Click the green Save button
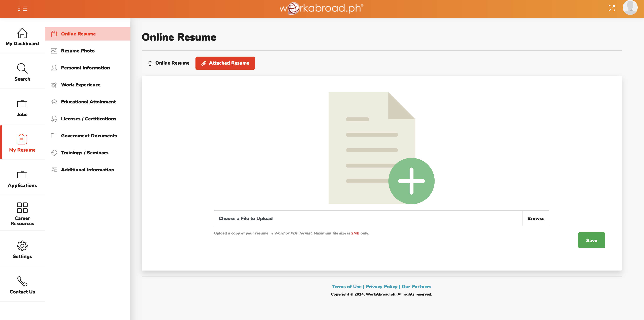Viewport: 644px width, 320px height. coord(591,240)
